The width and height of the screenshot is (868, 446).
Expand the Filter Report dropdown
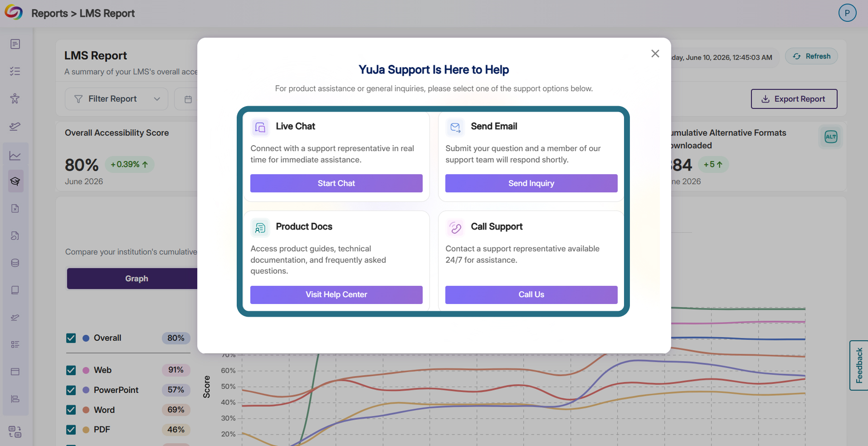[x=117, y=99]
